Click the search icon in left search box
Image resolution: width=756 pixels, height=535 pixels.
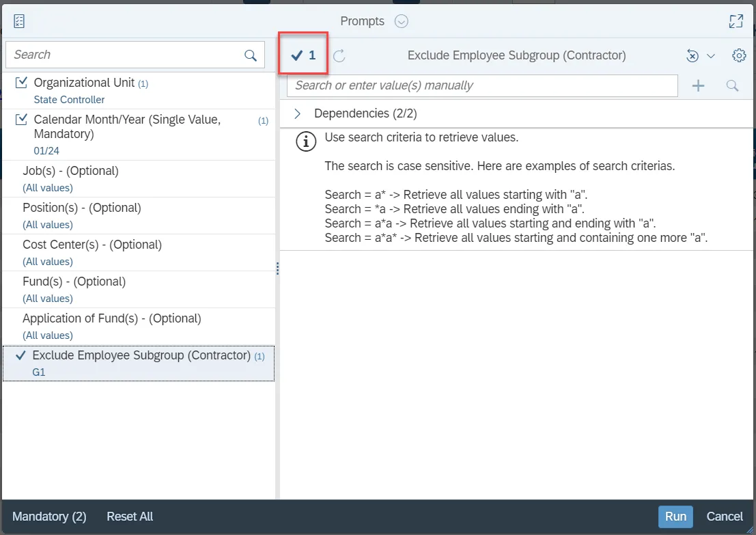coord(251,55)
